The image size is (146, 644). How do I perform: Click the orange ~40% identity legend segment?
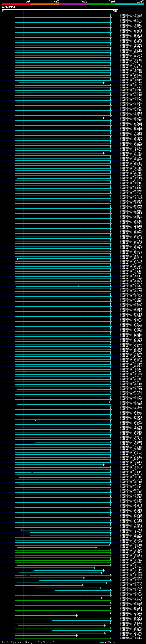[x=45, y=4]
